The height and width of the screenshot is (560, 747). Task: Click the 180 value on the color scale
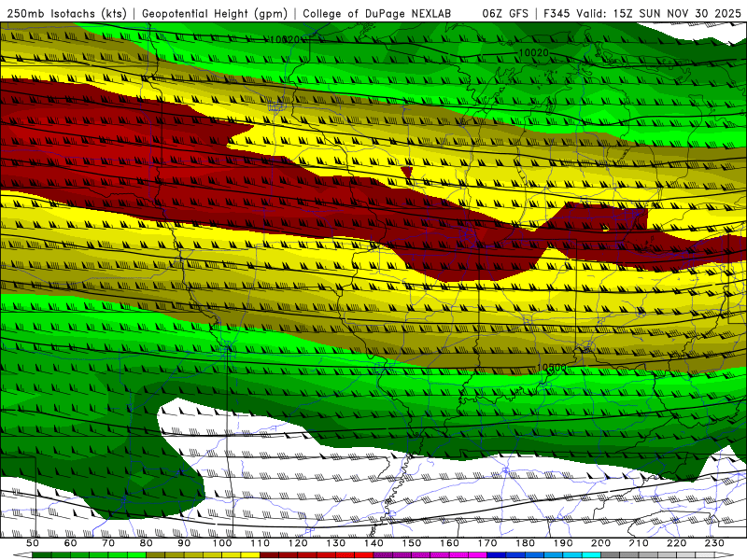pos(526,543)
